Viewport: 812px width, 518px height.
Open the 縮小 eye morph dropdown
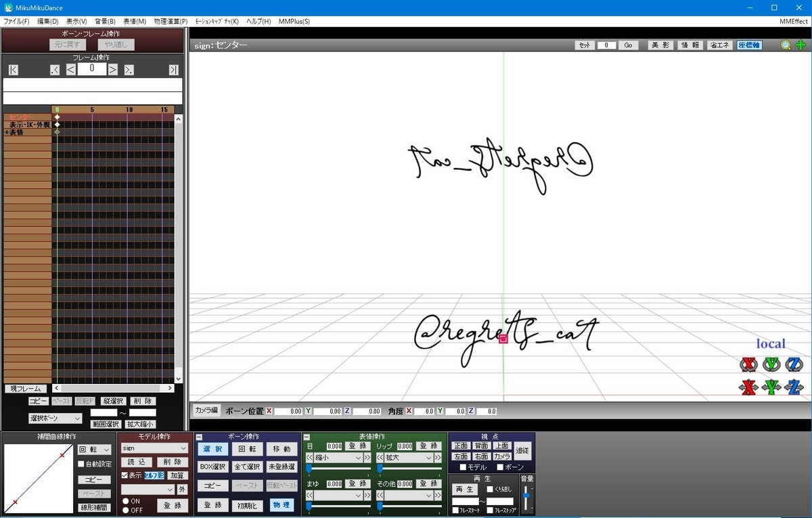(x=338, y=458)
